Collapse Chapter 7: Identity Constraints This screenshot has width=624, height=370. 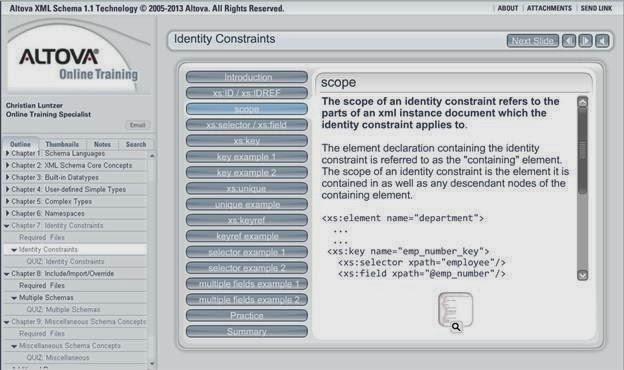coord(7,226)
